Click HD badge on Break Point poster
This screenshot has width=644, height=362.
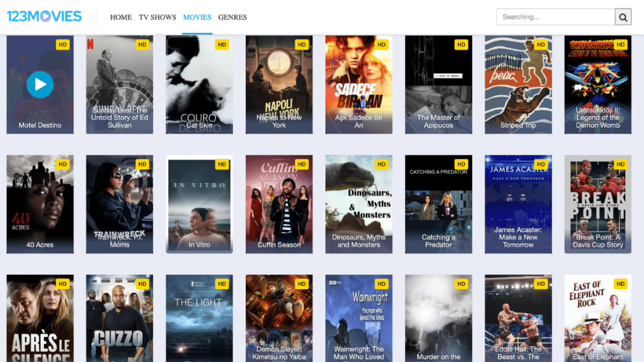(x=620, y=164)
